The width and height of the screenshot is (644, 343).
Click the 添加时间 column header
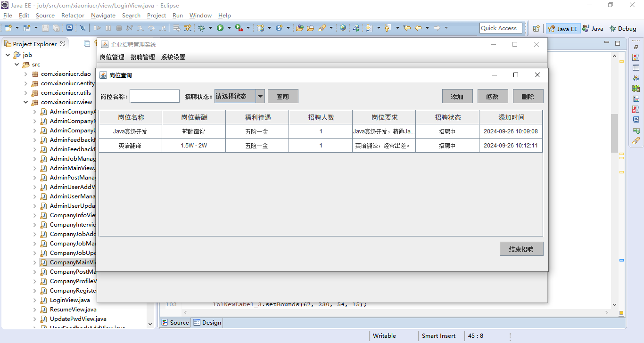click(511, 117)
